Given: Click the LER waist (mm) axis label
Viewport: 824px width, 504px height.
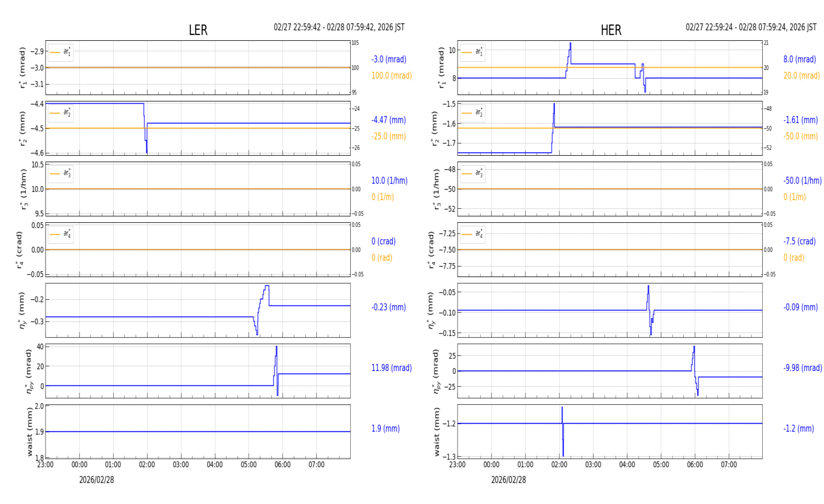Looking at the screenshot, I should pos(29,432).
